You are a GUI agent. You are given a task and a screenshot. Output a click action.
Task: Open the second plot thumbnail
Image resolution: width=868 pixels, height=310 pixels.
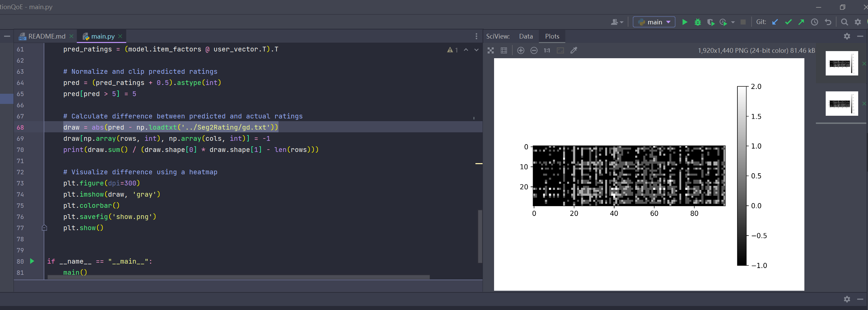[842, 104]
